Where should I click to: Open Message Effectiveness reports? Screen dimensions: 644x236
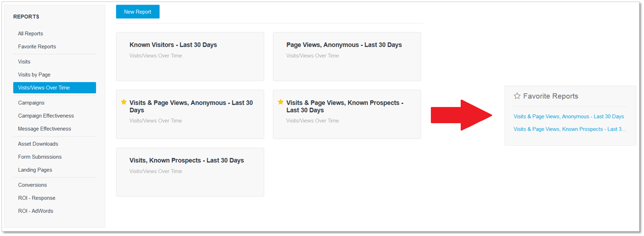(x=45, y=129)
